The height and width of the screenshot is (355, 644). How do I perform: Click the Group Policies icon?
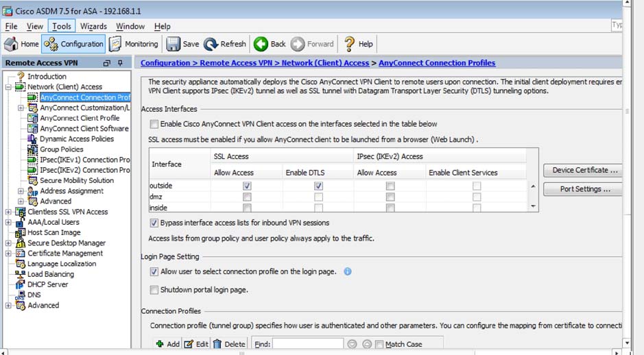point(32,149)
